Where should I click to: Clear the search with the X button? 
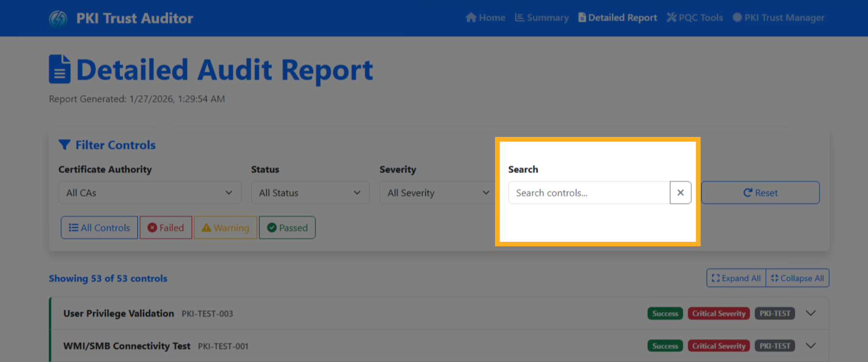click(x=680, y=193)
